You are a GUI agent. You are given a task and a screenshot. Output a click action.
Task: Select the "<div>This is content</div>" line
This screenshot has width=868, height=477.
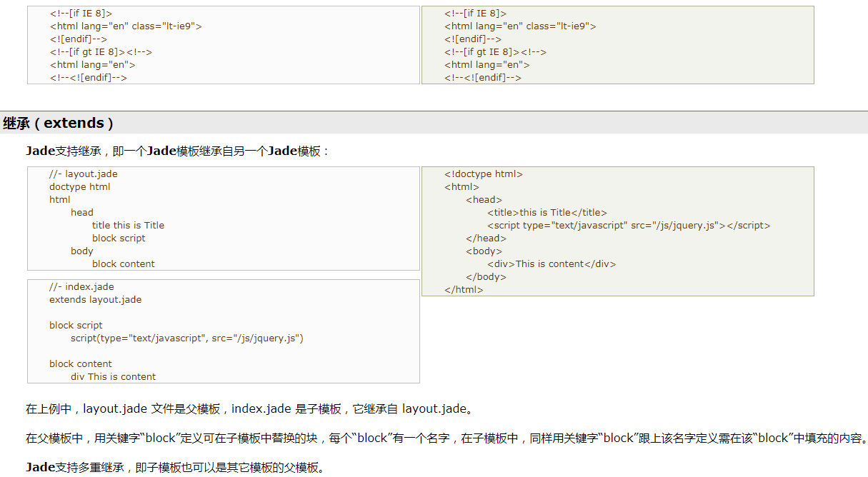pos(552,263)
